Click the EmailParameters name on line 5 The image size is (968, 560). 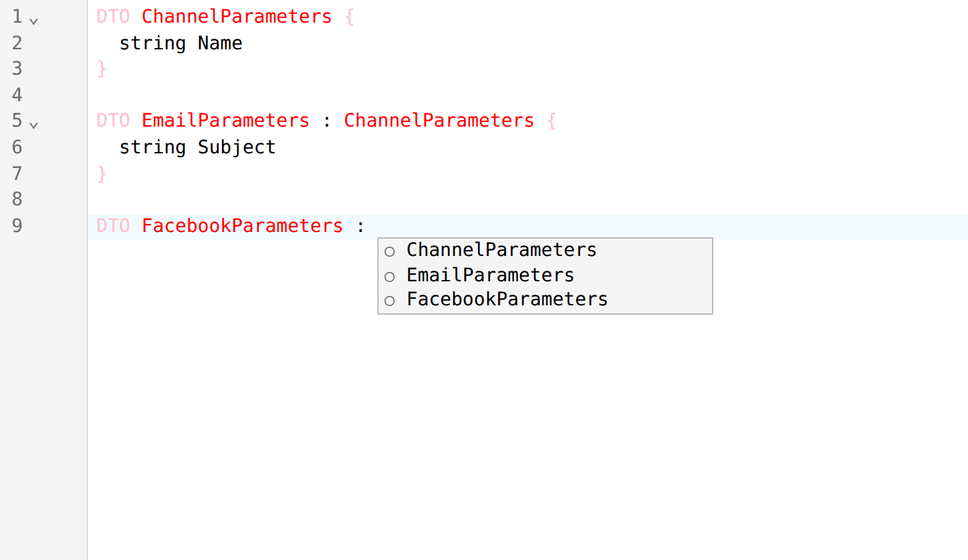point(225,121)
